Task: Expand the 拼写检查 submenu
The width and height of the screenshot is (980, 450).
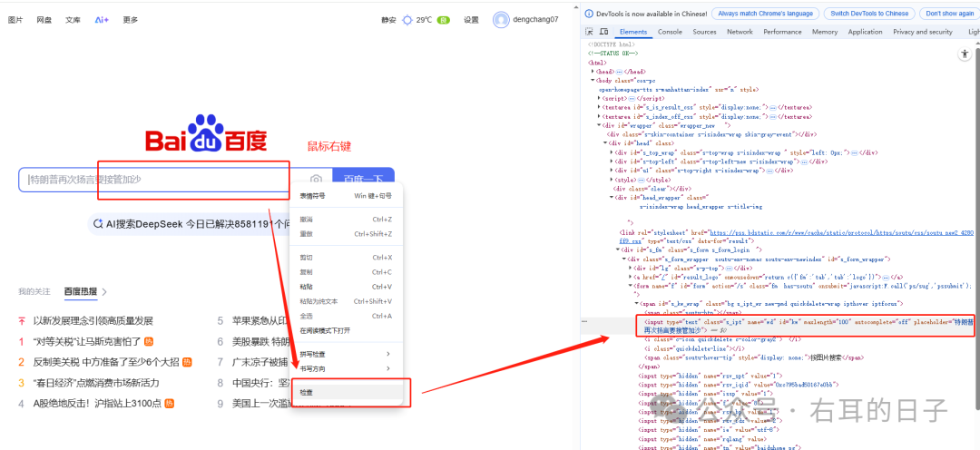Action: [x=388, y=354]
